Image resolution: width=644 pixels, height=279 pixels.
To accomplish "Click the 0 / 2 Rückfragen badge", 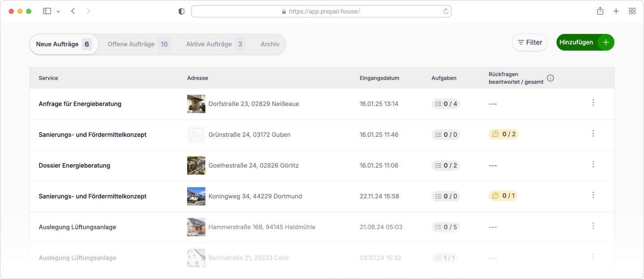I will point(504,134).
